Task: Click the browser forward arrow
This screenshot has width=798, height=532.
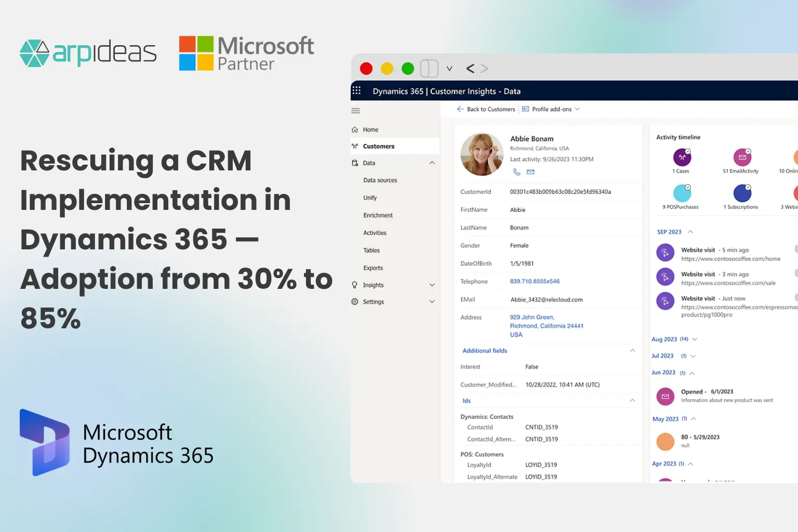Action: click(484, 68)
